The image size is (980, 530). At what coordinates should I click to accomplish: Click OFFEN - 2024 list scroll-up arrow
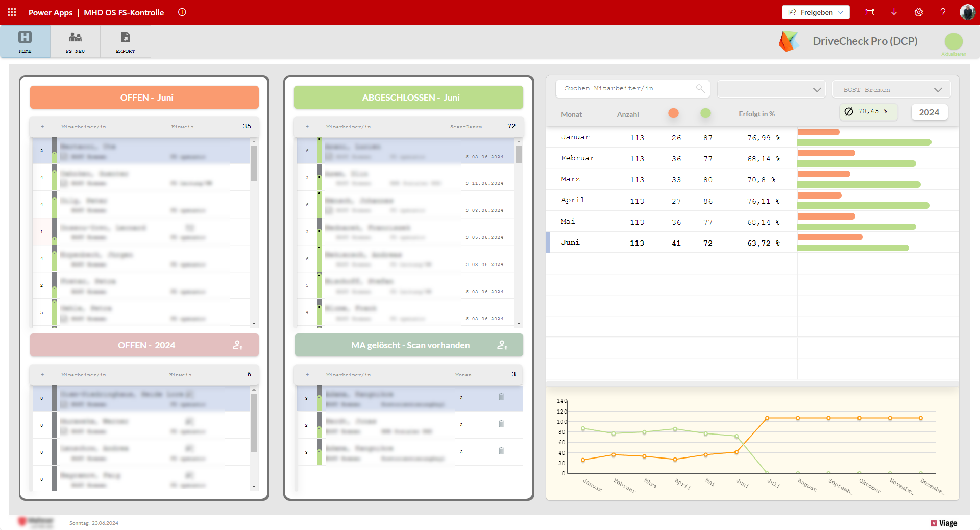[254, 390]
